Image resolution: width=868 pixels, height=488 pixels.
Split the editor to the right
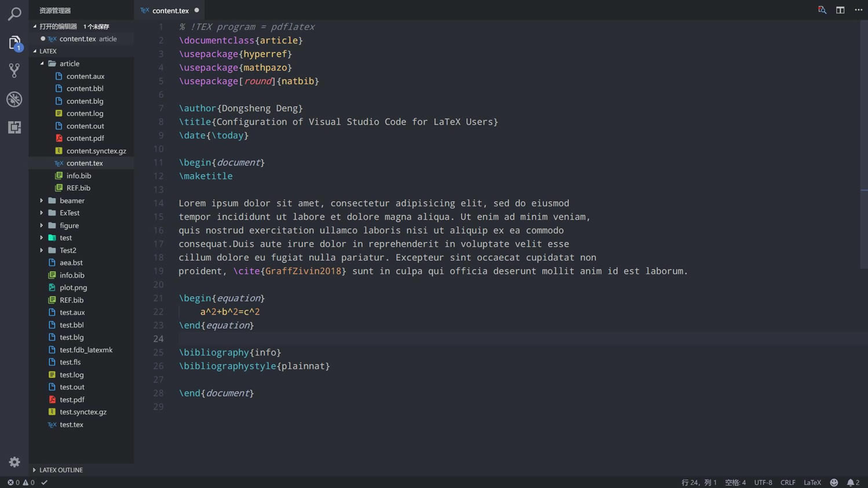point(840,10)
